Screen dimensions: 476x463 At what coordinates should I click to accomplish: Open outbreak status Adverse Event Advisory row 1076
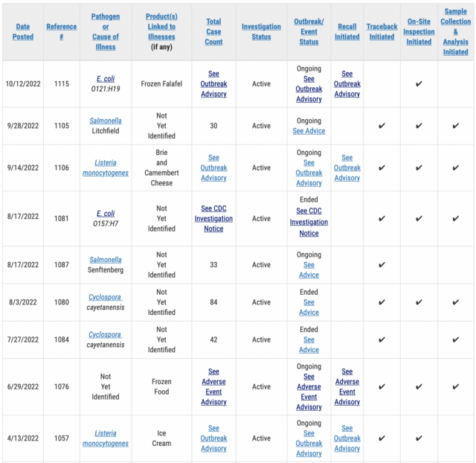tap(309, 392)
